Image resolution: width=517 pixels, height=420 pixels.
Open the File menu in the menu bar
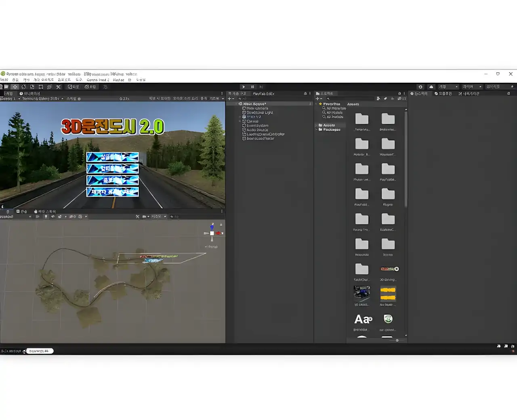coord(4,80)
